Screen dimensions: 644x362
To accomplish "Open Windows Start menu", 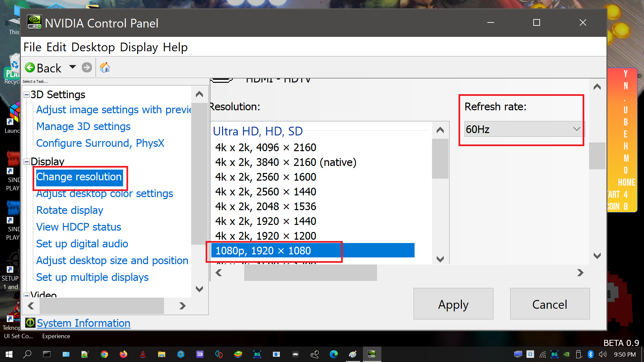I will pos(9,354).
